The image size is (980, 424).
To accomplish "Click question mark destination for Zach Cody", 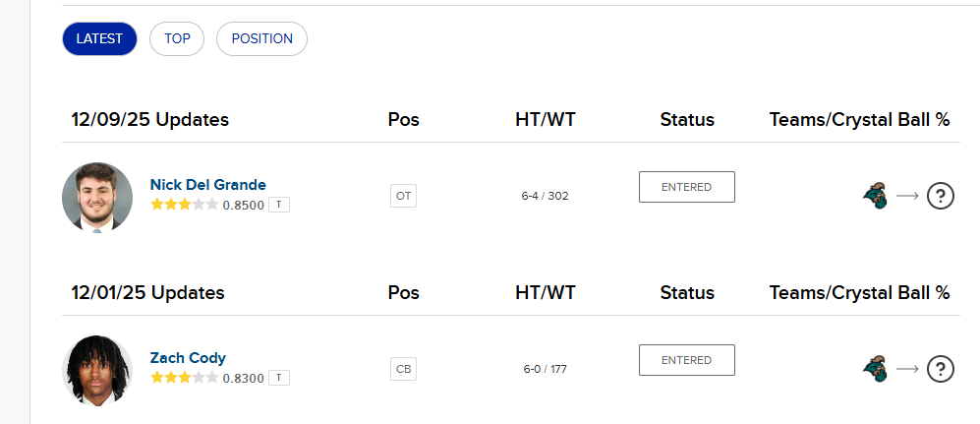I will coord(941,369).
